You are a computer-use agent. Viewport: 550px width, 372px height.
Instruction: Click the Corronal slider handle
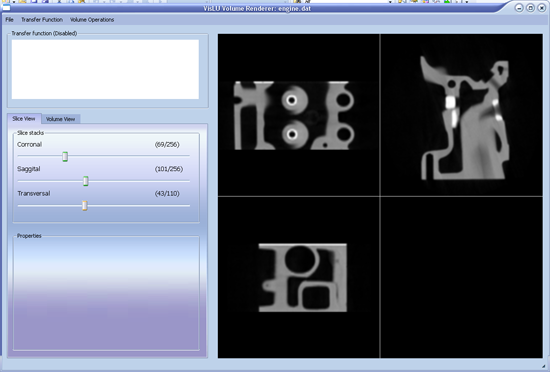(x=65, y=156)
